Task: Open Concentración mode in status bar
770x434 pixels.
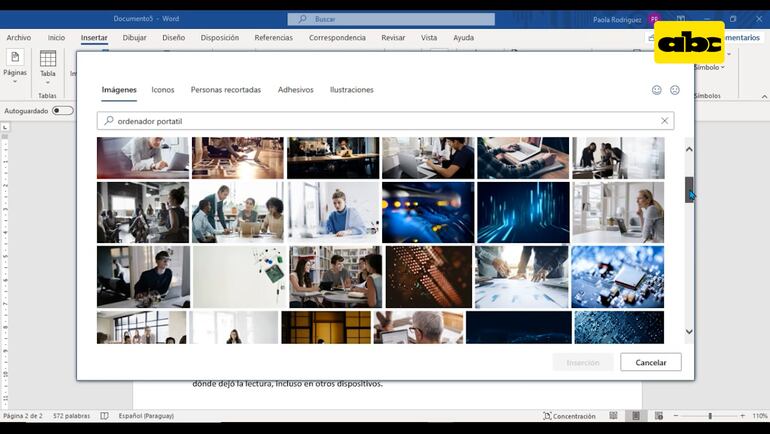Action: click(x=569, y=415)
